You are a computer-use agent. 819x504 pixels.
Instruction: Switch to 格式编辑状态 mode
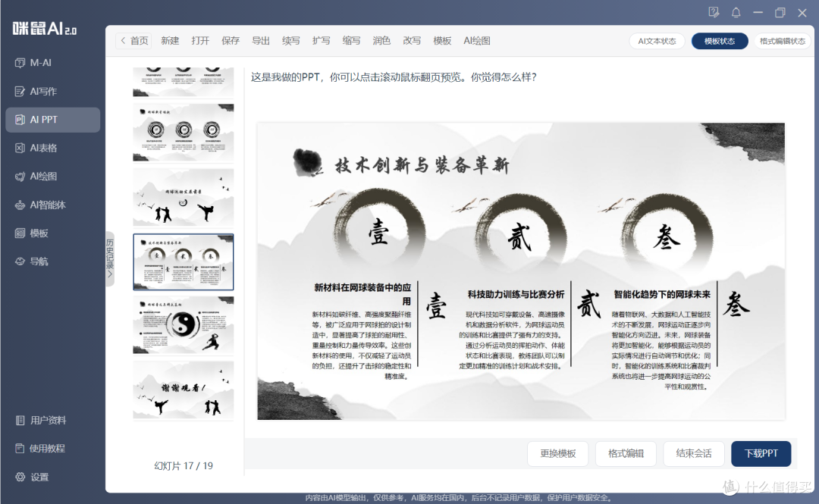click(783, 41)
